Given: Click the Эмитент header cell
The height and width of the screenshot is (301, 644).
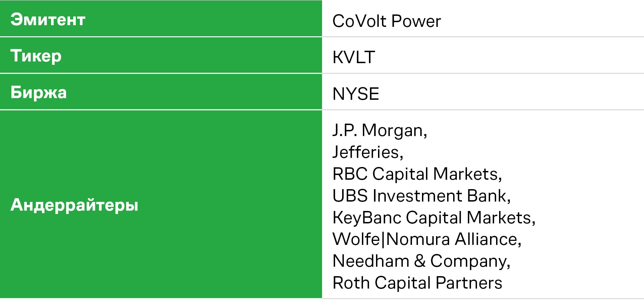Looking at the screenshot, I should 161,18.
